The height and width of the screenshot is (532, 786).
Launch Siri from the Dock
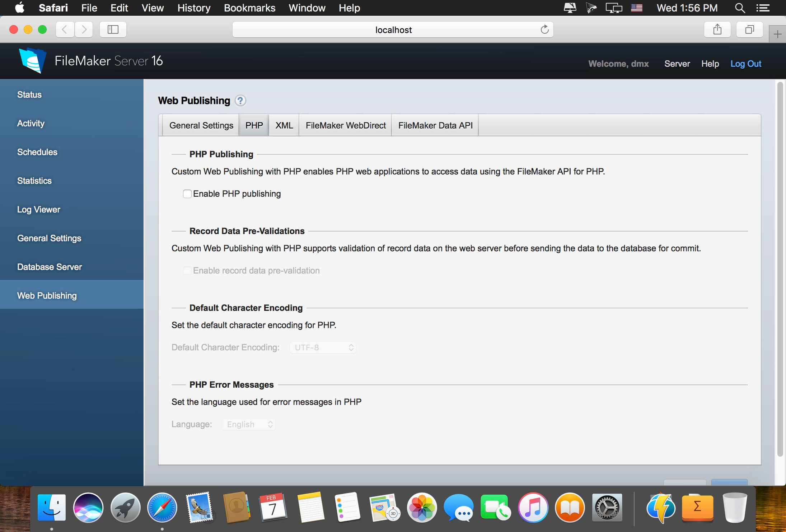(88, 508)
